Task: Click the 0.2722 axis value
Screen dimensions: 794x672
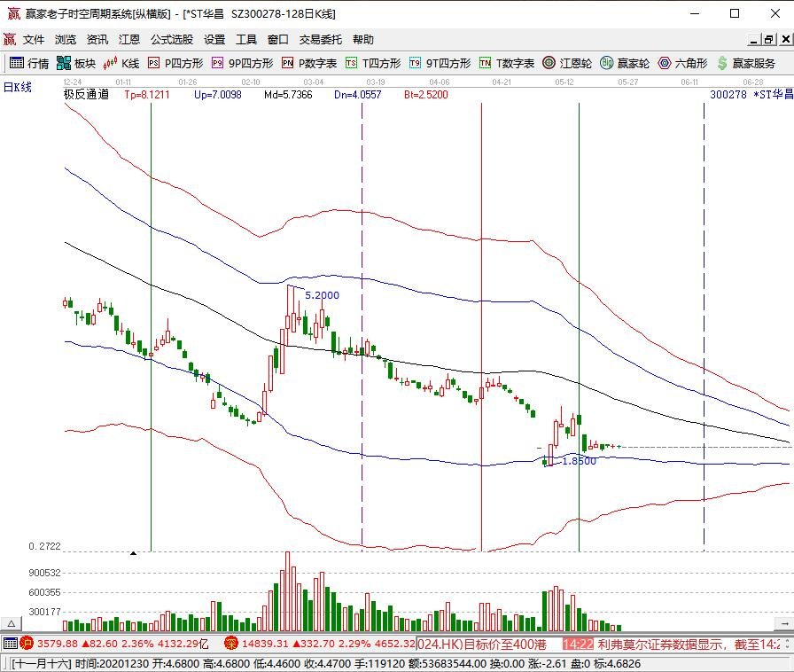Action: click(44, 546)
